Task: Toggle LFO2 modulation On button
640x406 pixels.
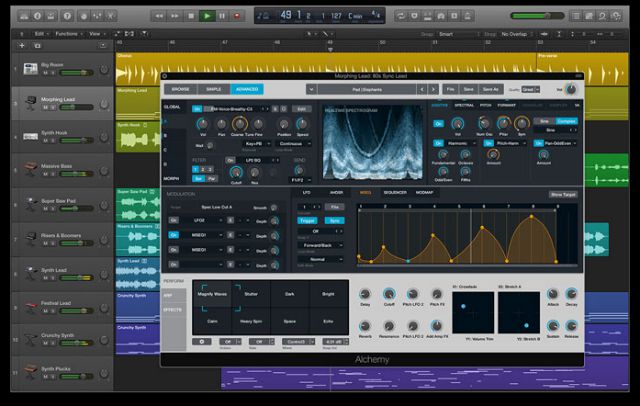Action: coord(173,220)
